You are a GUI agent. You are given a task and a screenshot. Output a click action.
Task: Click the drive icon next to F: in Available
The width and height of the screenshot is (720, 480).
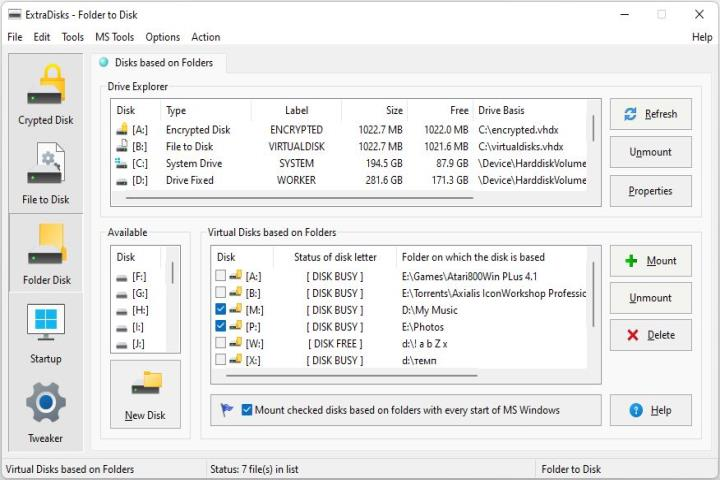click(x=122, y=277)
